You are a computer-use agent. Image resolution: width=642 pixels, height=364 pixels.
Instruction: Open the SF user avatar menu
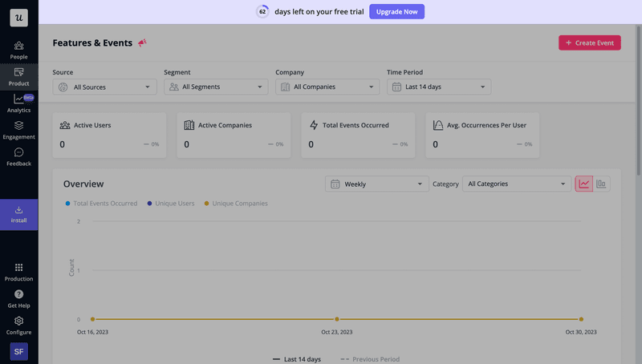[18, 351]
